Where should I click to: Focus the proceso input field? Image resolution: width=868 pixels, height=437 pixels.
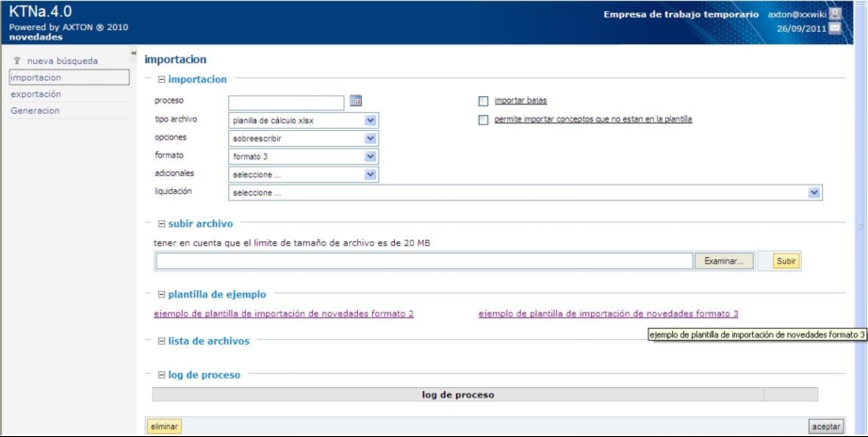click(287, 103)
